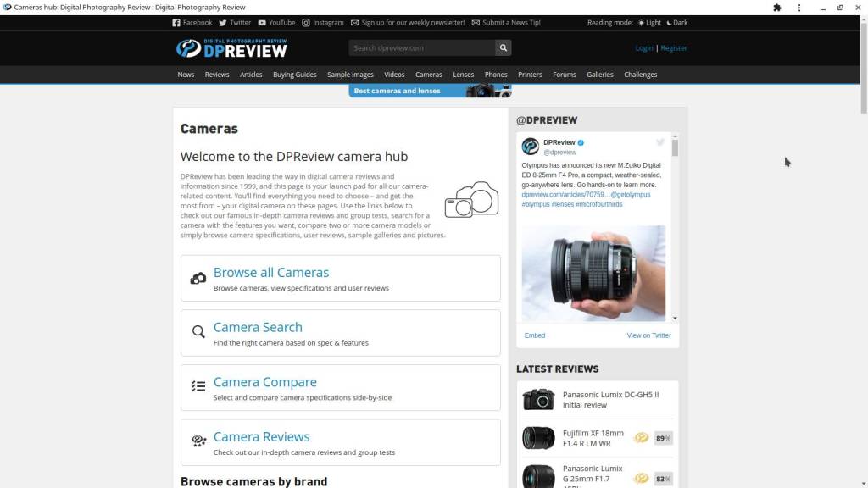
Task: Open the browser three-dot menu
Action: 798,8
